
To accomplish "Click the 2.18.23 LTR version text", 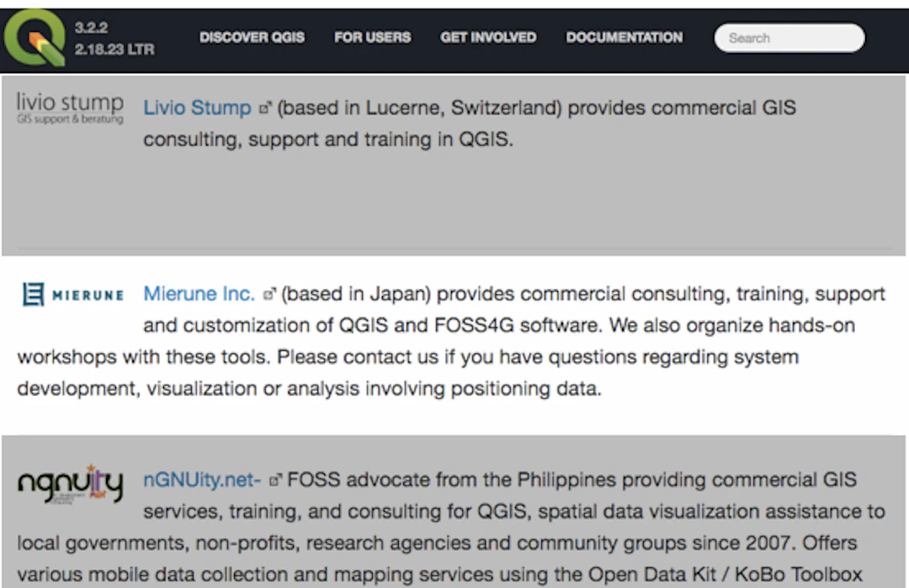I will [114, 50].
